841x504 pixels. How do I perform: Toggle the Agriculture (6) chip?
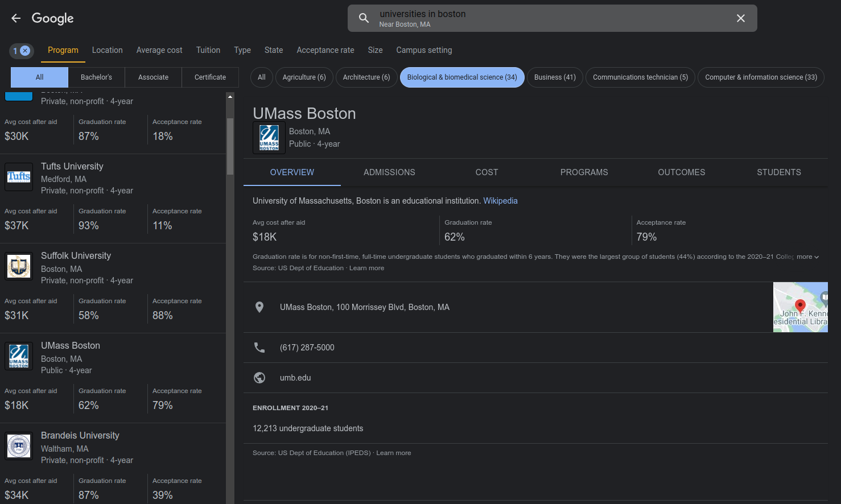[304, 77]
